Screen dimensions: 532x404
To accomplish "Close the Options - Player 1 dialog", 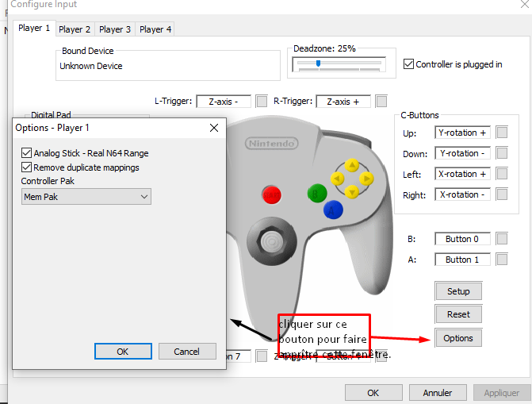I will pyautogui.click(x=214, y=128).
